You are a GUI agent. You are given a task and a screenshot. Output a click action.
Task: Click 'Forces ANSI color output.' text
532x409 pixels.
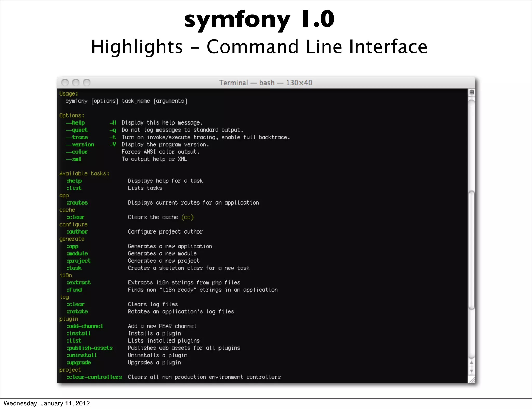(161, 152)
